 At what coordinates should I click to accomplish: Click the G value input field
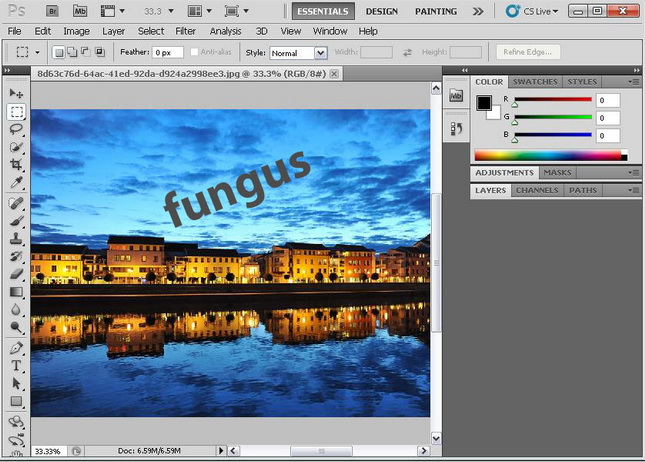pyautogui.click(x=608, y=118)
